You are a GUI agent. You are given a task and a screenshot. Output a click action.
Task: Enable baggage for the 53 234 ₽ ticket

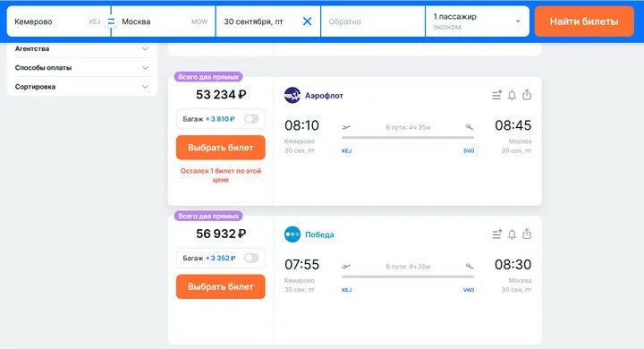(x=251, y=119)
